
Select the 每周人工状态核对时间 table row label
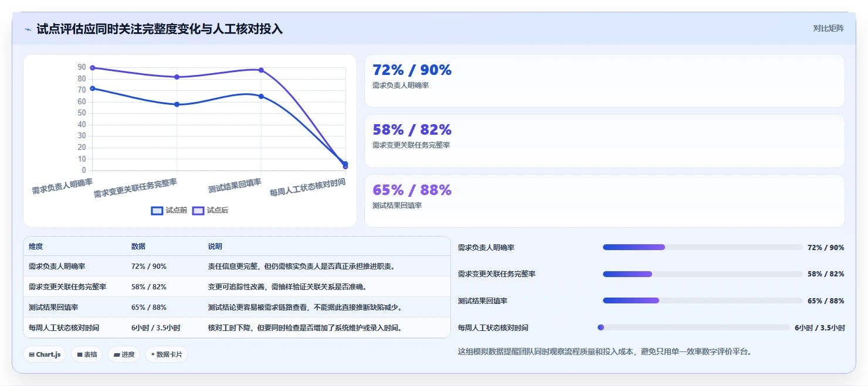64,327
